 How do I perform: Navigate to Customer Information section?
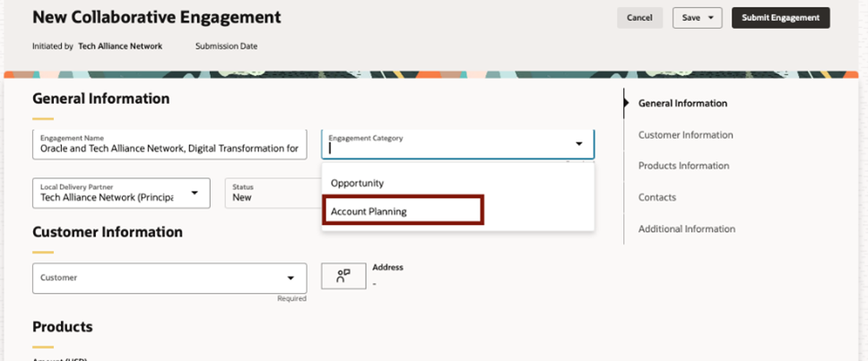click(x=685, y=134)
